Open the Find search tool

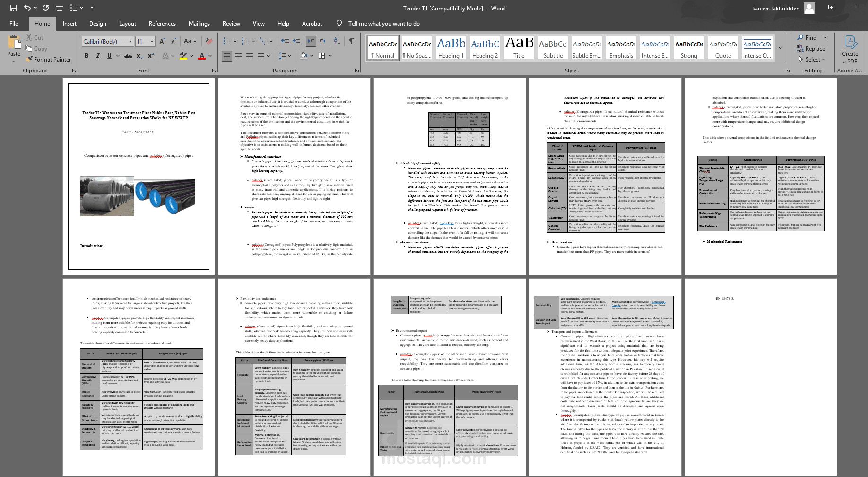(807, 38)
